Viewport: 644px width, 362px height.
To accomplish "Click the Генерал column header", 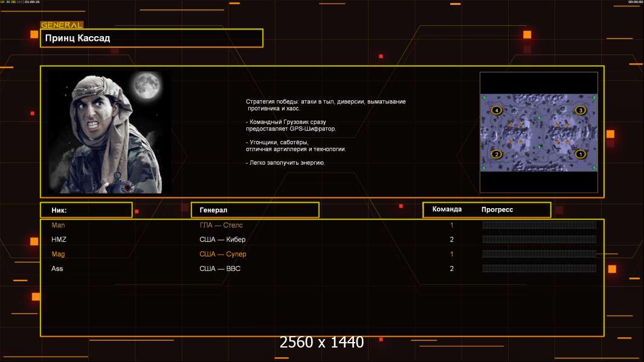I will 255,210.
